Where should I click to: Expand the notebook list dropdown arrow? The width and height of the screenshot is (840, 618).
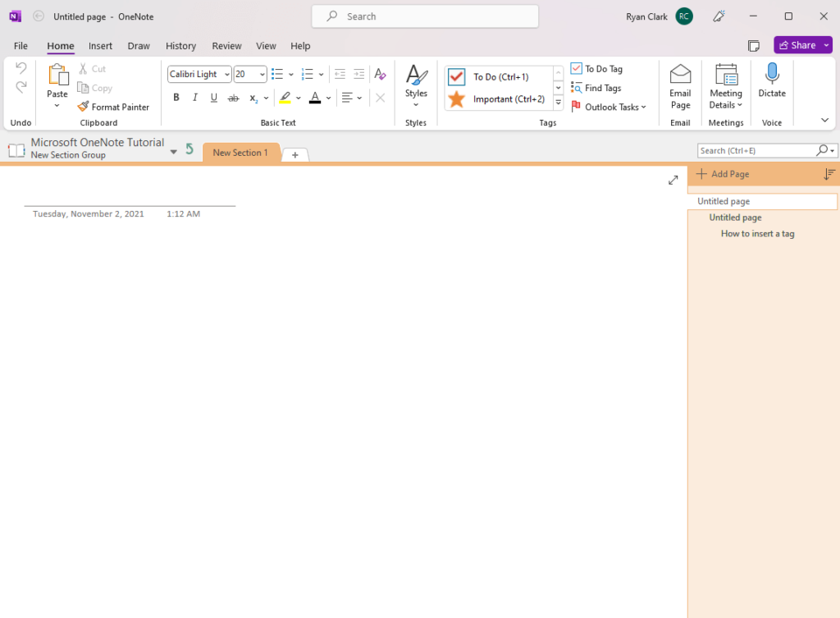click(174, 152)
